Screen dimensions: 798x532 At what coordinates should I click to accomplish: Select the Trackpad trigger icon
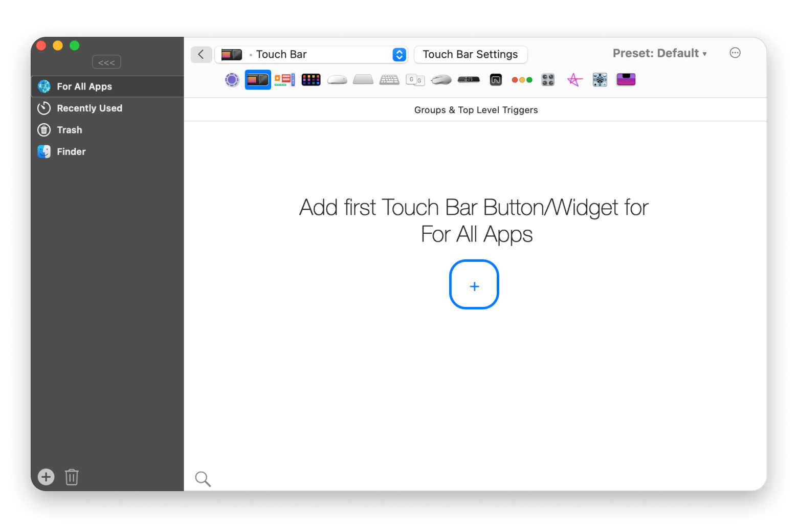(x=363, y=79)
